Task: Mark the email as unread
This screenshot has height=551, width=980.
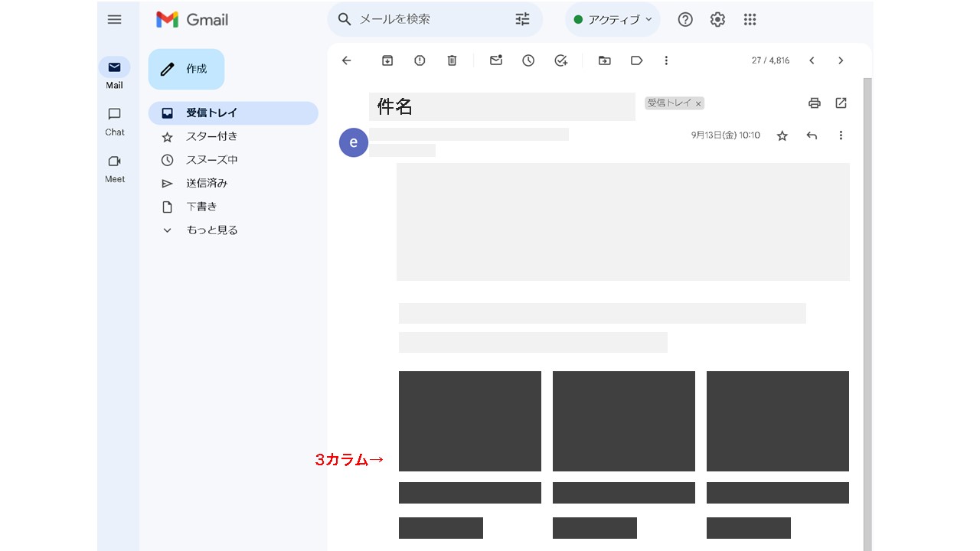Action: point(496,60)
